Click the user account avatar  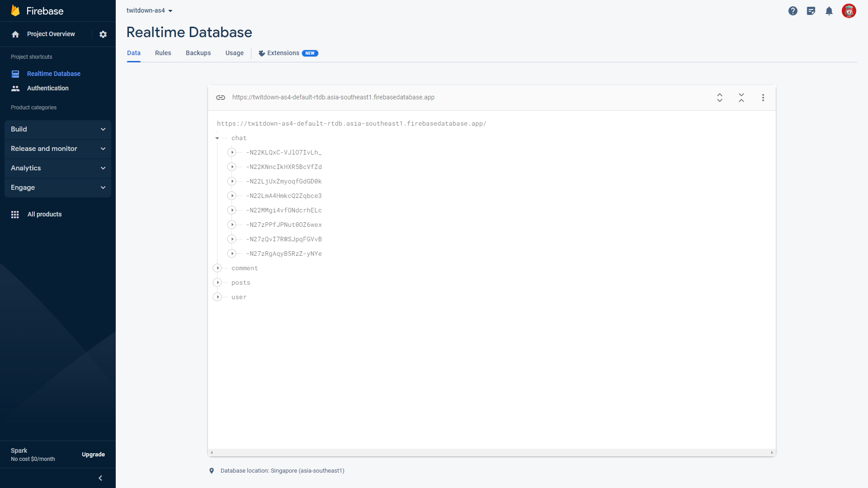[849, 11]
